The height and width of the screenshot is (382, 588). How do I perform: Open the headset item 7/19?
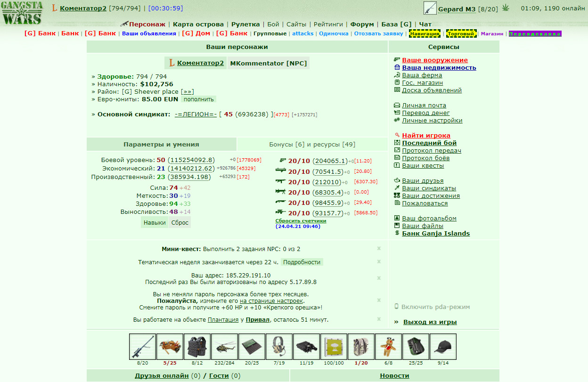coord(279,347)
